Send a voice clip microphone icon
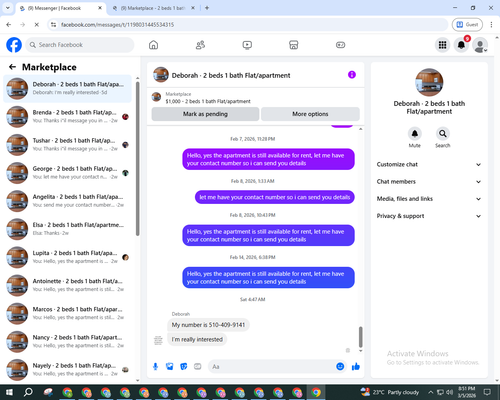 (155, 367)
